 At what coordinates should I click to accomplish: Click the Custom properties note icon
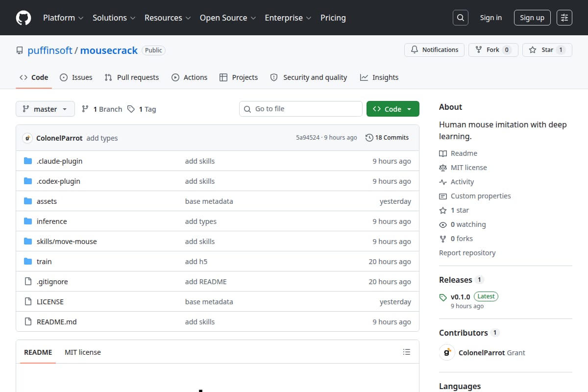[x=443, y=196]
